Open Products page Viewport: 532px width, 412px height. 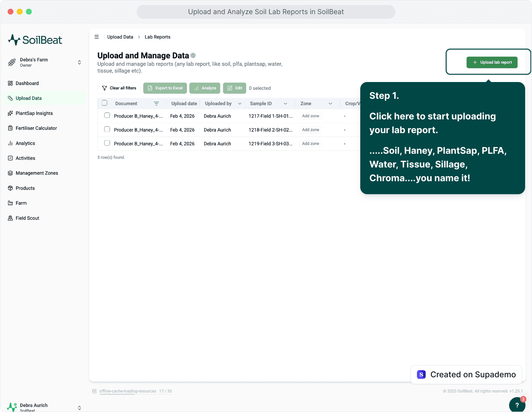tap(45, 188)
